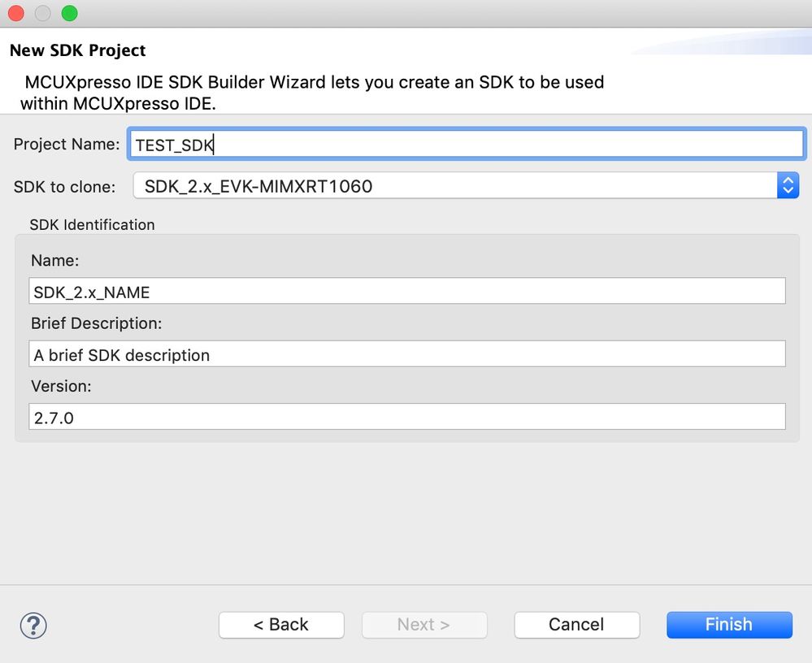Viewport: 812px width, 663px height.
Task: Click the SDK Identification group heading
Action: 92,225
